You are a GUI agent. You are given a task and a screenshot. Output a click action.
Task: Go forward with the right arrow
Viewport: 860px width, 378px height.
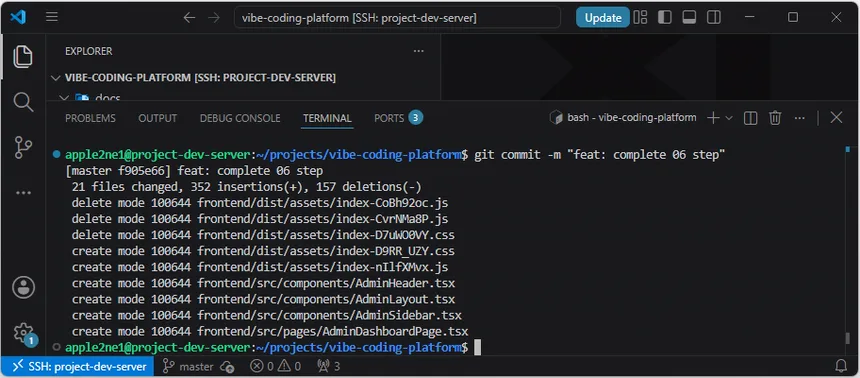pyautogui.click(x=214, y=18)
